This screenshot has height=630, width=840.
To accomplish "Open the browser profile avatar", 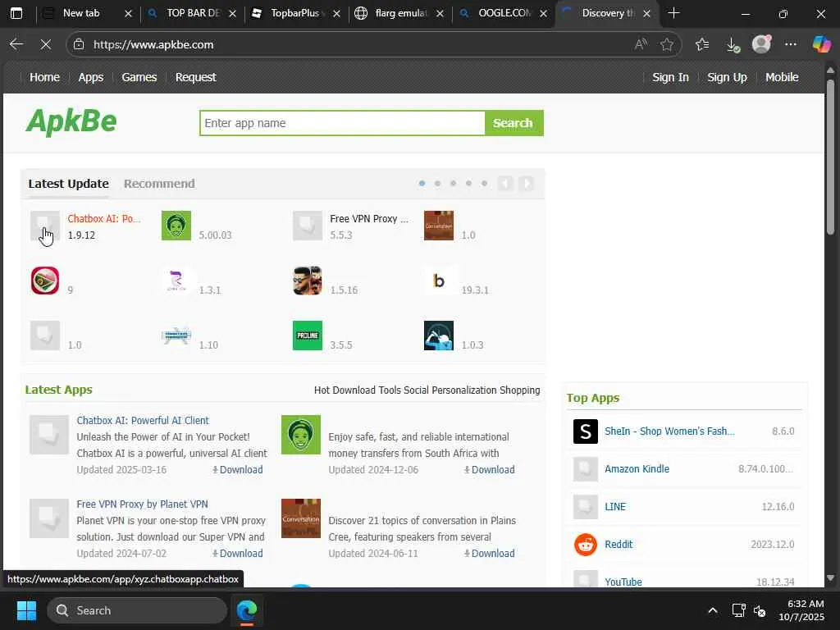I will click(x=761, y=44).
